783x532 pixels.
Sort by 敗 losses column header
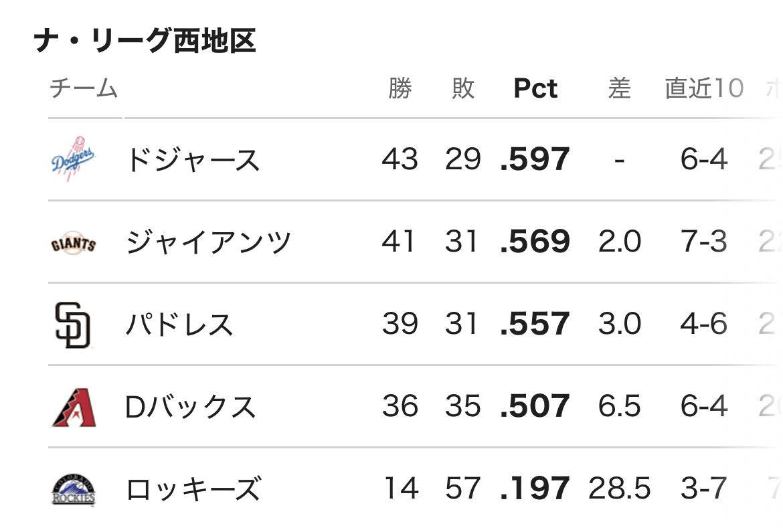pyautogui.click(x=462, y=88)
